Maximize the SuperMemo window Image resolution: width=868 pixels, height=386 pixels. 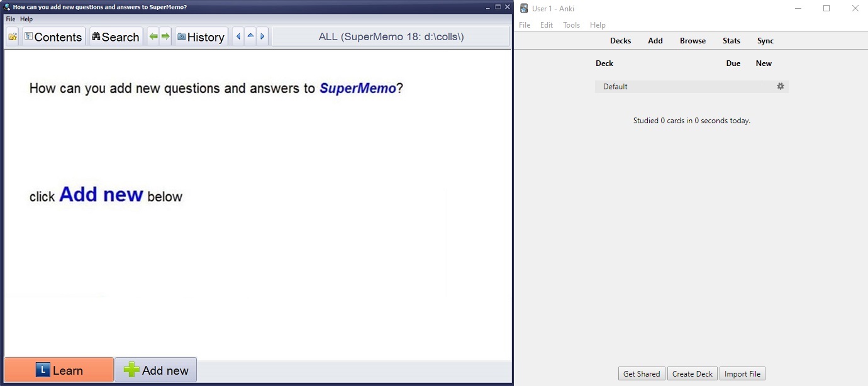tap(498, 7)
